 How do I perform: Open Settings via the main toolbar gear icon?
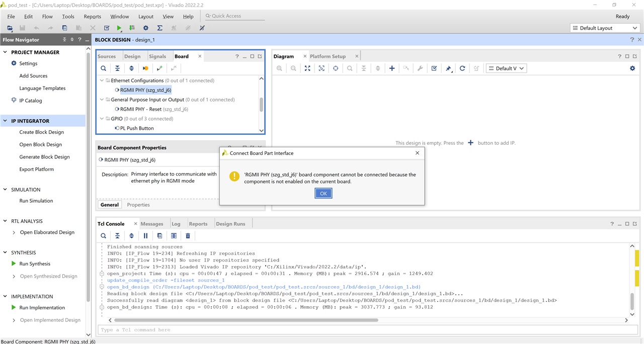point(146,28)
